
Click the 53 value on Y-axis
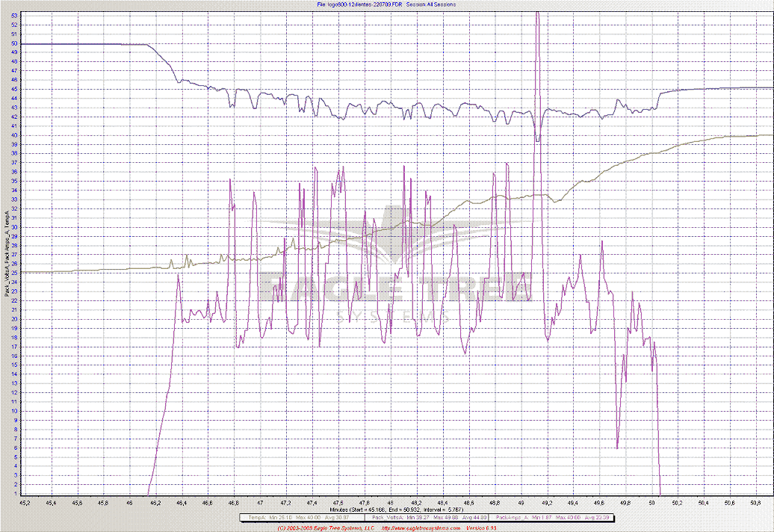click(x=15, y=16)
